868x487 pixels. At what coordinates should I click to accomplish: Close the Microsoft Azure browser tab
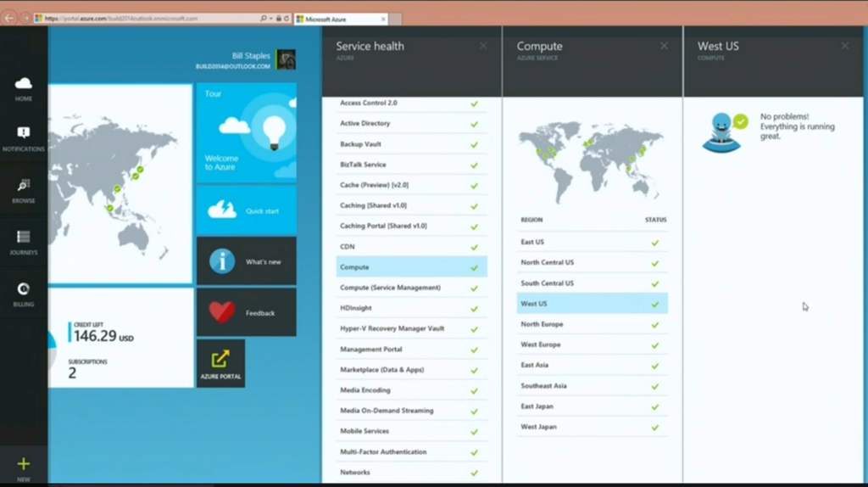tap(383, 19)
